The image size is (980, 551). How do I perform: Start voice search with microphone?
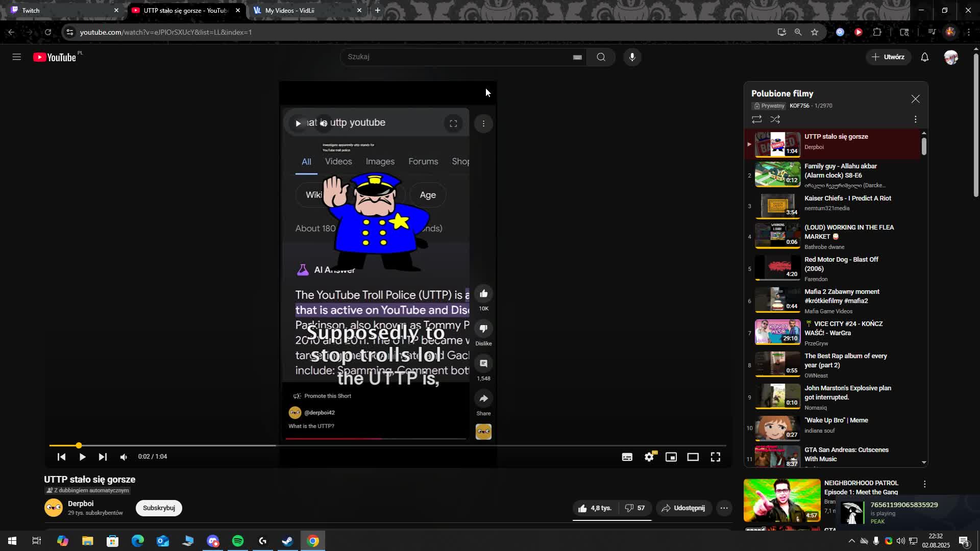click(x=632, y=57)
